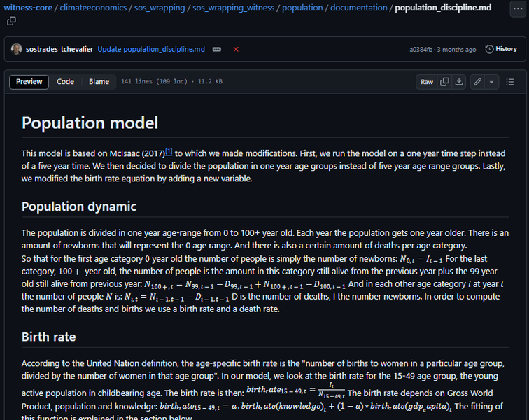Download raw file icon
This screenshot has height=420, width=529.
pyautogui.click(x=459, y=82)
